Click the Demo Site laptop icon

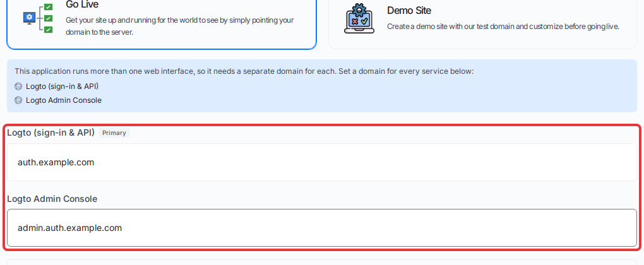[359, 19]
